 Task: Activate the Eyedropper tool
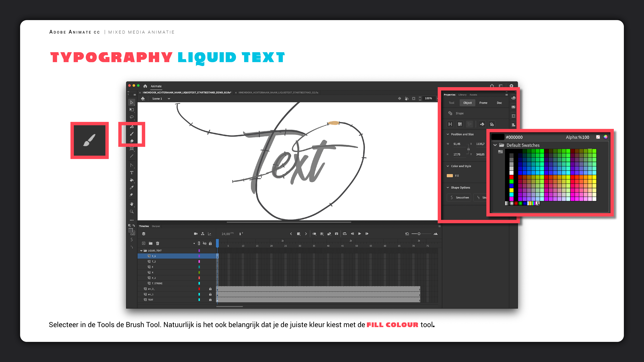[x=132, y=187]
